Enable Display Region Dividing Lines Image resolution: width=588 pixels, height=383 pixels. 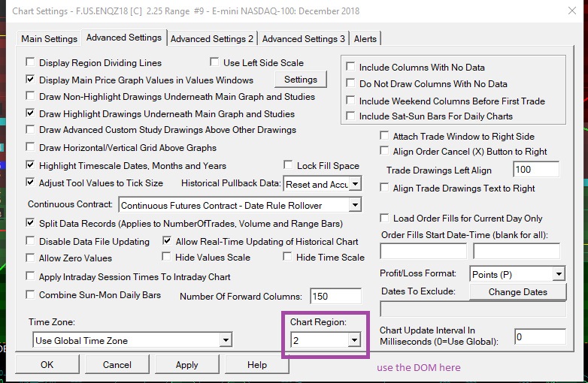point(30,62)
